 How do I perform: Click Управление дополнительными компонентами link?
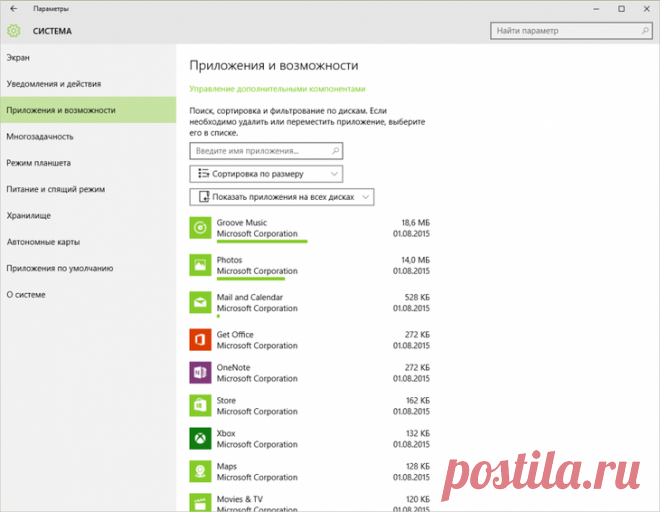(277, 89)
